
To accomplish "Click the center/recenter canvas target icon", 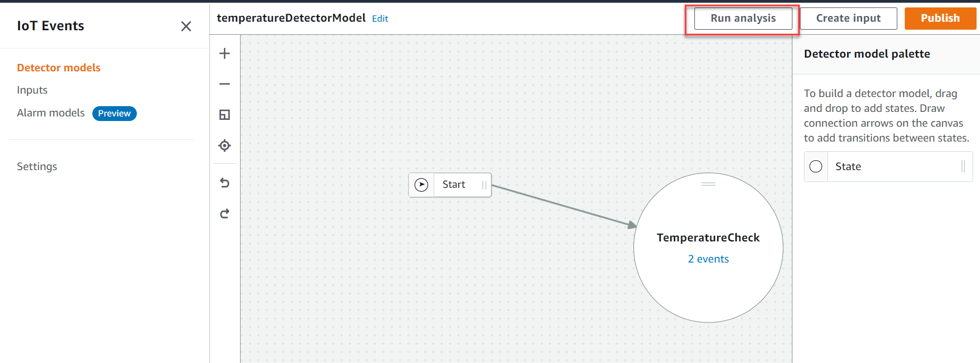I will [x=225, y=146].
